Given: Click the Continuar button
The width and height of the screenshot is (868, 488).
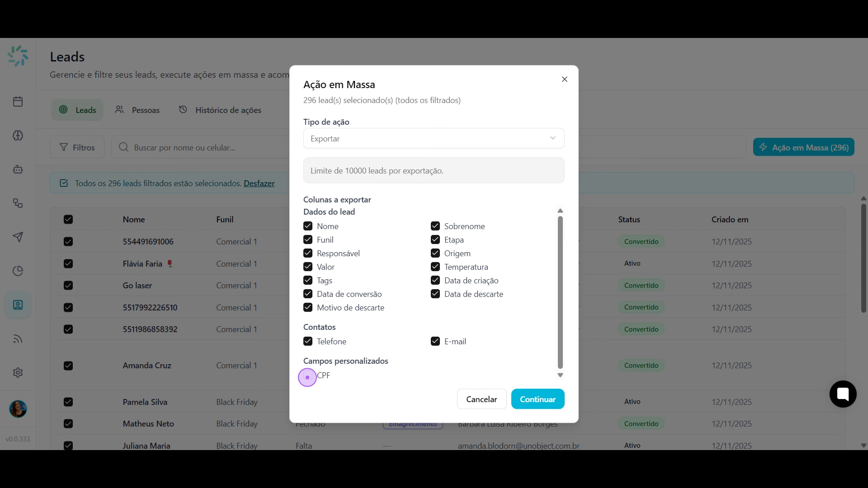Looking at the screenshot, I should [538, 399].
